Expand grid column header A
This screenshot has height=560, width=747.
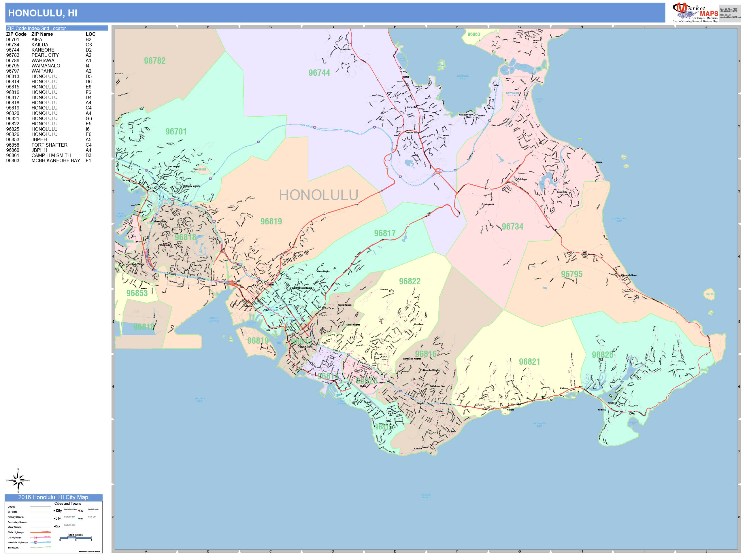point(146,26)
